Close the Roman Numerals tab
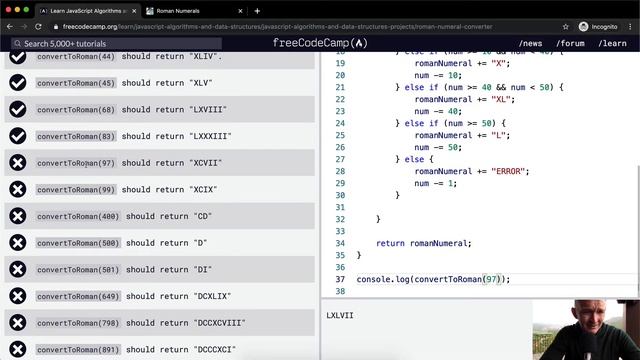 click(x=240, y=11)
